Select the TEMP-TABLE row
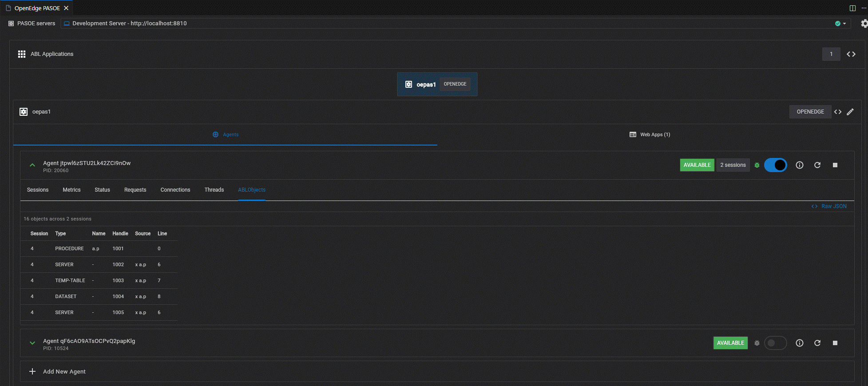The width and height of the screenshot is (868, 386). 99,280
